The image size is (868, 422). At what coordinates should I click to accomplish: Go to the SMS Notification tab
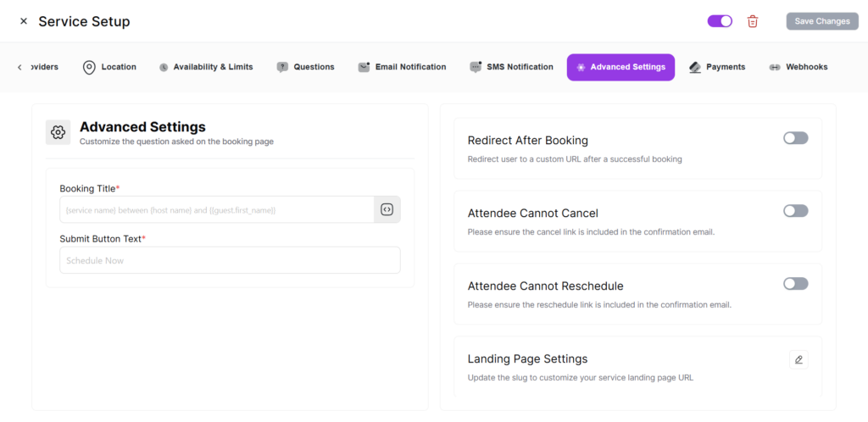[x=519, y=67]
